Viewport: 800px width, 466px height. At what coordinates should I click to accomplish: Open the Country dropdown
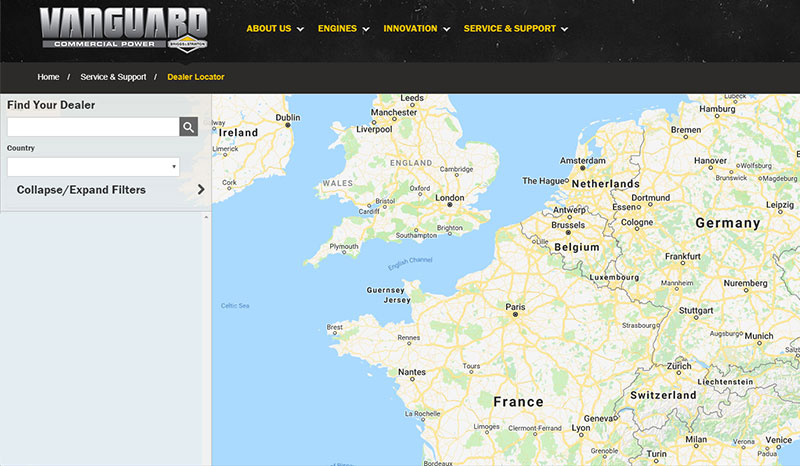pyautogui.click(x=93, y=167)
